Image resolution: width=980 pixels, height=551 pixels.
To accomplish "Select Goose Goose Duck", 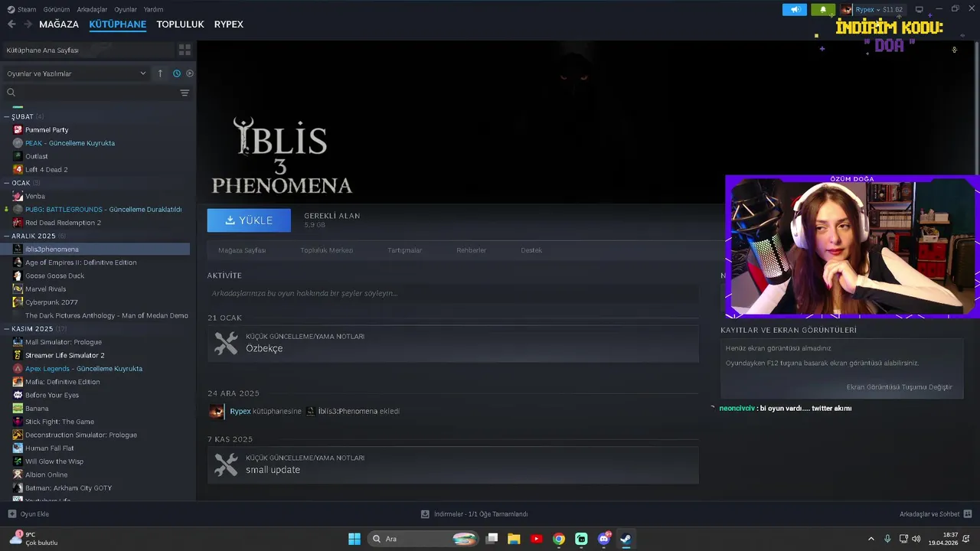I will [54, 275].
